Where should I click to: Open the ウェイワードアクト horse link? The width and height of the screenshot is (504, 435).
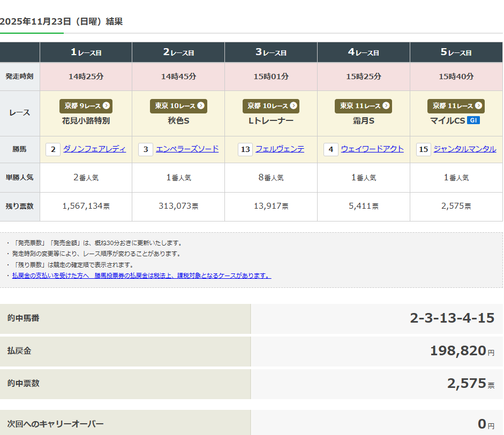(372, 149)
